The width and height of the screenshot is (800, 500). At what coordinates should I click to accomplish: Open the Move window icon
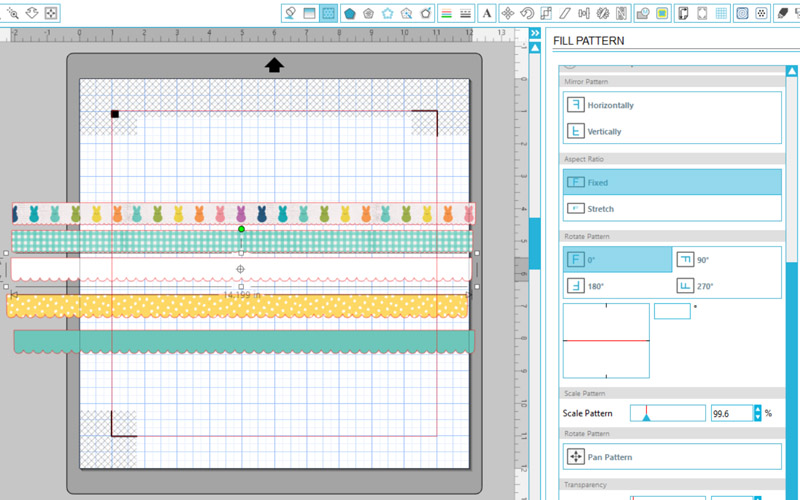click(x=508, y=13)
